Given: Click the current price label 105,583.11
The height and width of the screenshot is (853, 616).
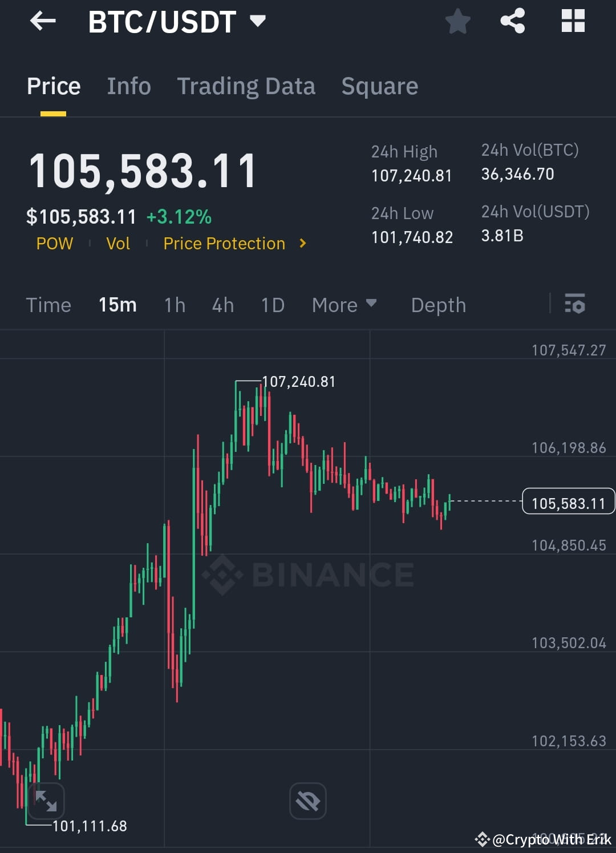Looking at the screenshot, I should [568, 502].
